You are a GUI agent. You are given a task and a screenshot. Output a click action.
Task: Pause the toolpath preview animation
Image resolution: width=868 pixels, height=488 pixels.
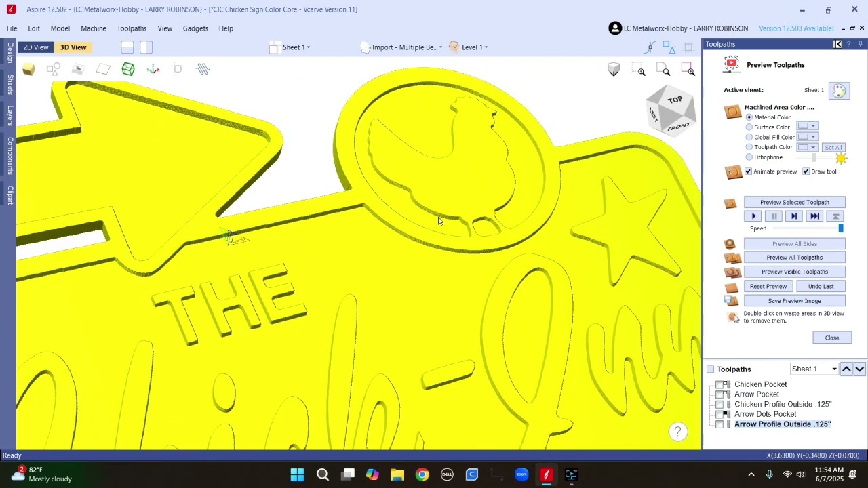pyautogui.click(x=774, y=216)
